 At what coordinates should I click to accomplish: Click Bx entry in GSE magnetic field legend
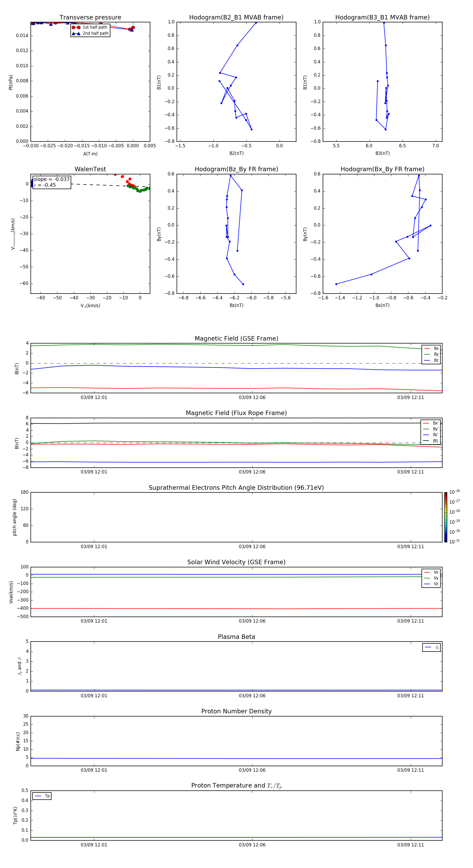(x=431, y=349)
